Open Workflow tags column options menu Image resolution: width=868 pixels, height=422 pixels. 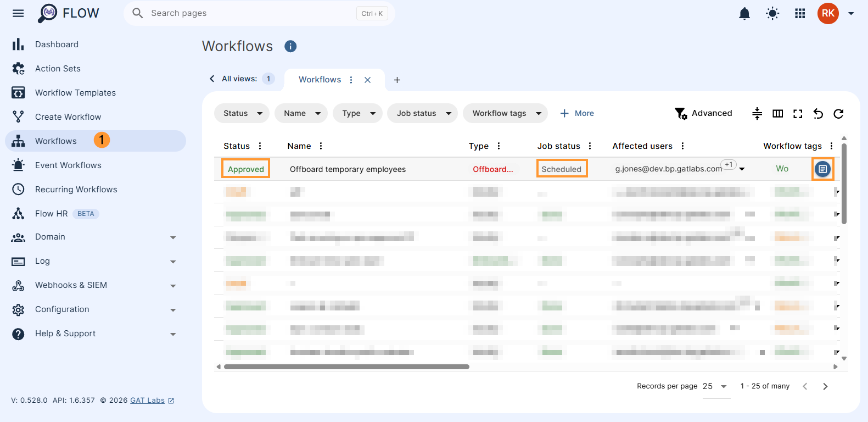831,146
